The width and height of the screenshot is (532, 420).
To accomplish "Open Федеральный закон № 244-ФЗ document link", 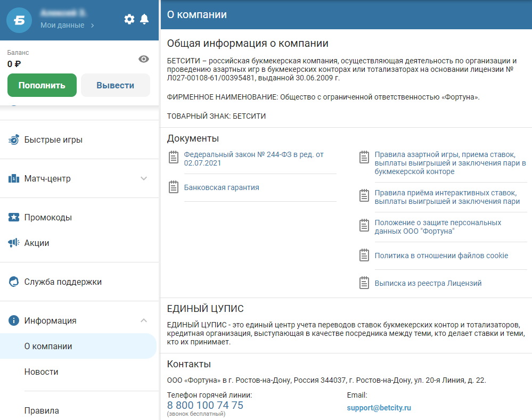I will 253,159.
